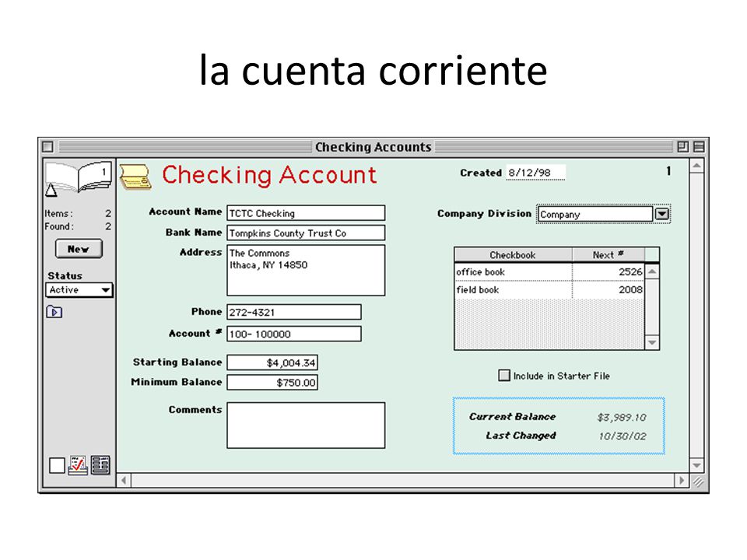
Task: Click the record book icon in sidebar
Action: pyautogui.click(x=79, y=177)
